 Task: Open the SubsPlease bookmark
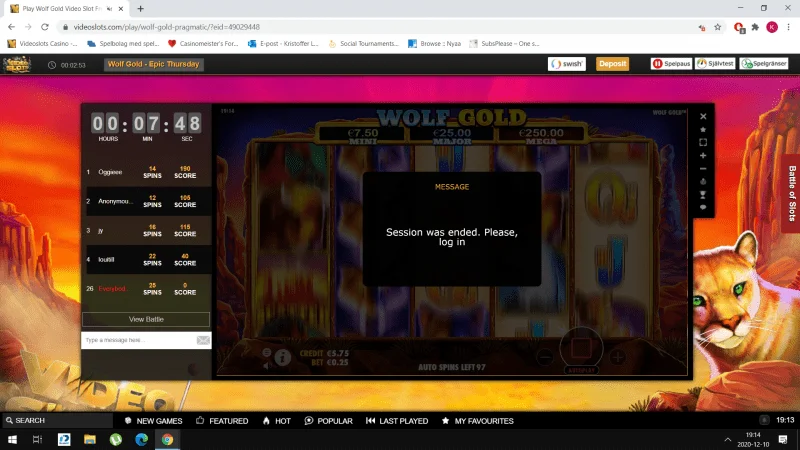pos(504,43)
